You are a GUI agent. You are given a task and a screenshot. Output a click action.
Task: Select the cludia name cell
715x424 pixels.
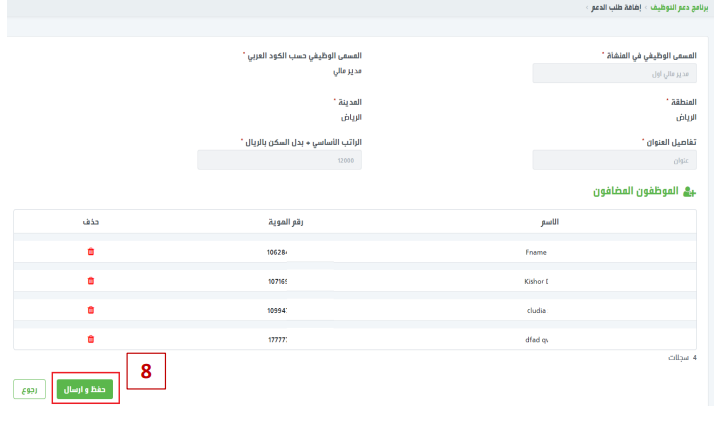pos(537,310)
